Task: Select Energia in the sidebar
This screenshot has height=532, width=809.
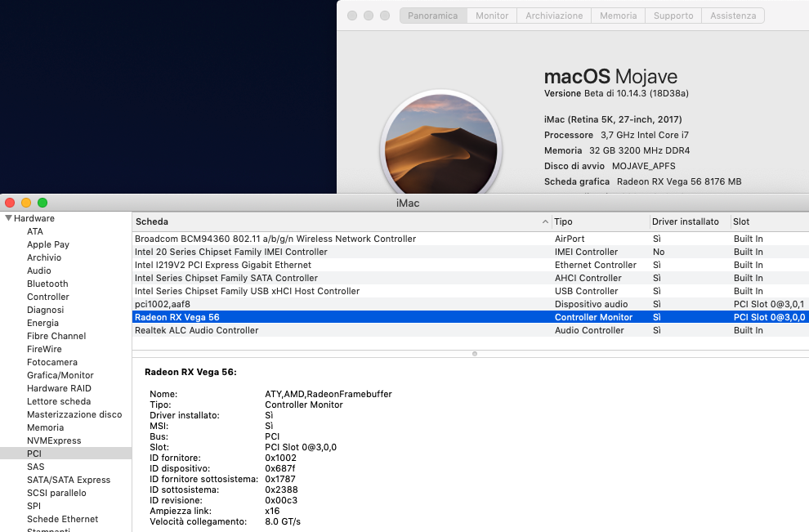Action: (42, 323)
